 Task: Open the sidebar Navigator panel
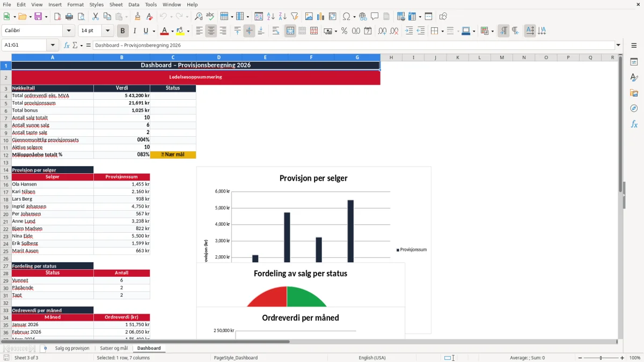(634, 109)
